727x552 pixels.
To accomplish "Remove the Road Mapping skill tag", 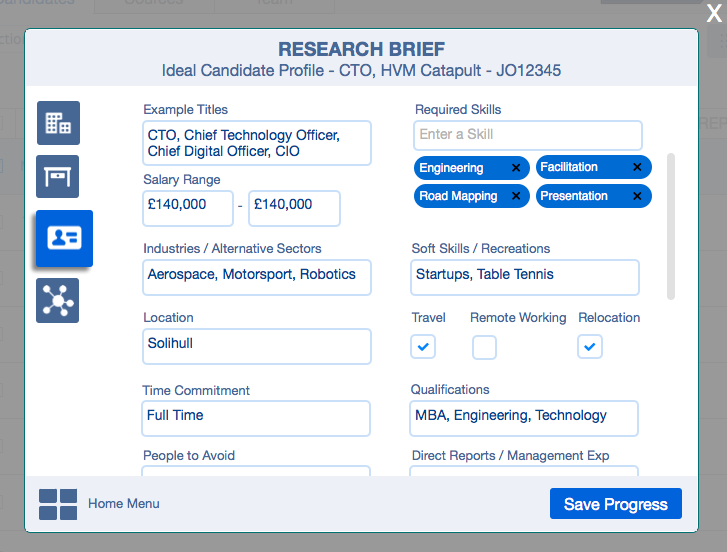I will [x=516, y=196].
